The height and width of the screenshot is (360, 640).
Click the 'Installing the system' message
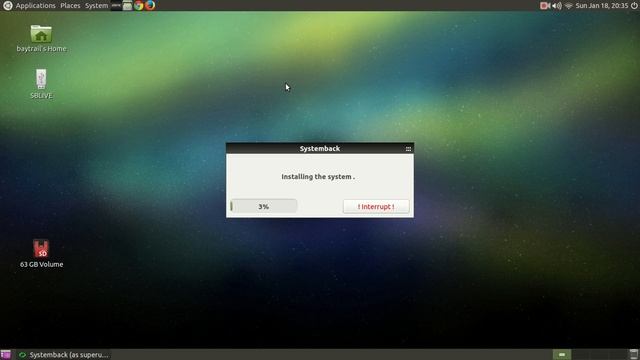[x=318, y=177]
